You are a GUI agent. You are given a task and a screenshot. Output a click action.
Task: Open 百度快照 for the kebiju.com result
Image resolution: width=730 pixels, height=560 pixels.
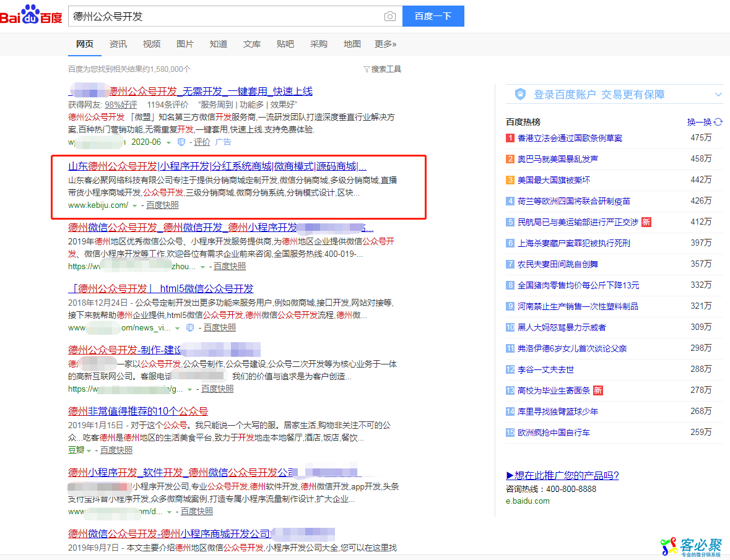pos(162,205)
